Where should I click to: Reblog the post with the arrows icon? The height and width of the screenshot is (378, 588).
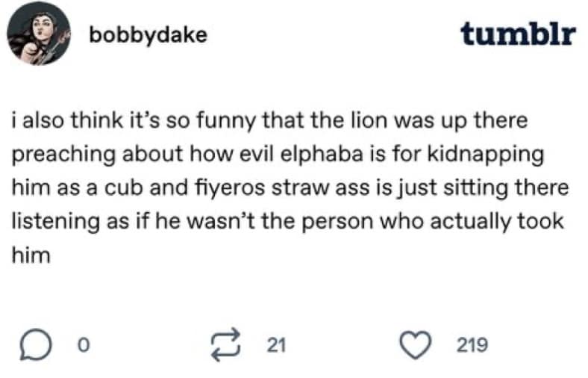(x=226, y=344)
